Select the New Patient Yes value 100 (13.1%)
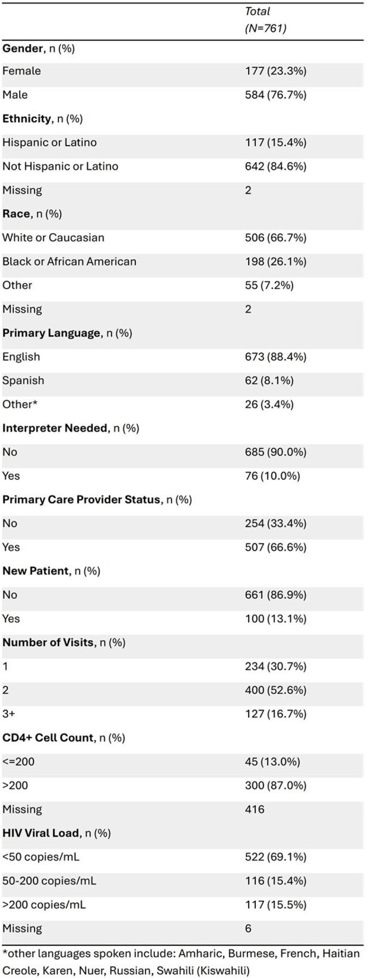This screenshot has height=980, width=368. 276,618
